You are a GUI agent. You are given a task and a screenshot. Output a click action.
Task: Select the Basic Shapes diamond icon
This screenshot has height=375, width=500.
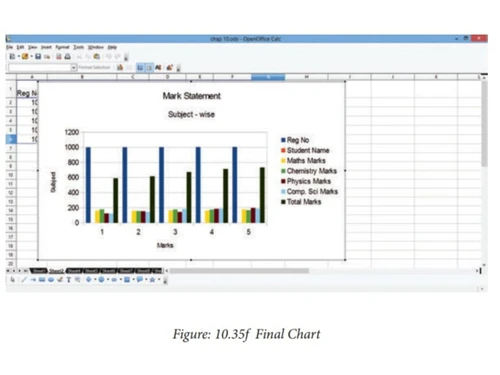click(89, 279)
